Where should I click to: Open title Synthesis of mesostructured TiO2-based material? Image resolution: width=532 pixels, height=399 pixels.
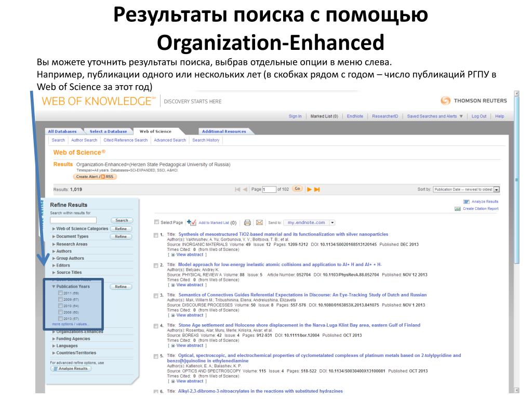pyautogui.click(x=283, y=234)
